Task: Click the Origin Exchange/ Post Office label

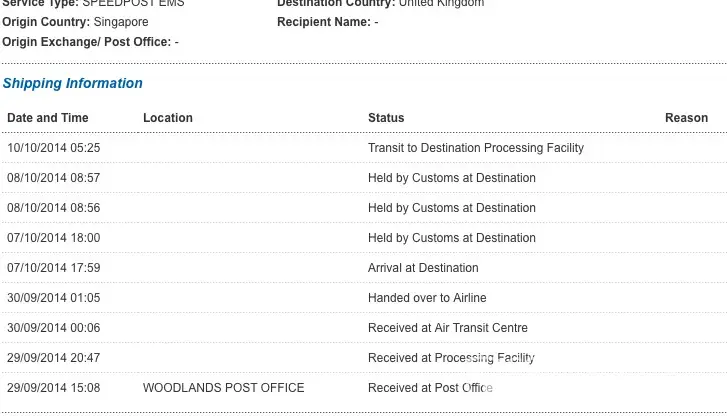Action: [87, 42]
